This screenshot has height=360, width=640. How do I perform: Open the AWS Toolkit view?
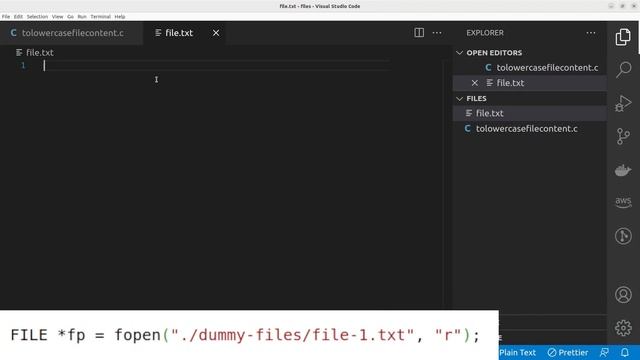pyautogui.click(x=623, y=202)
